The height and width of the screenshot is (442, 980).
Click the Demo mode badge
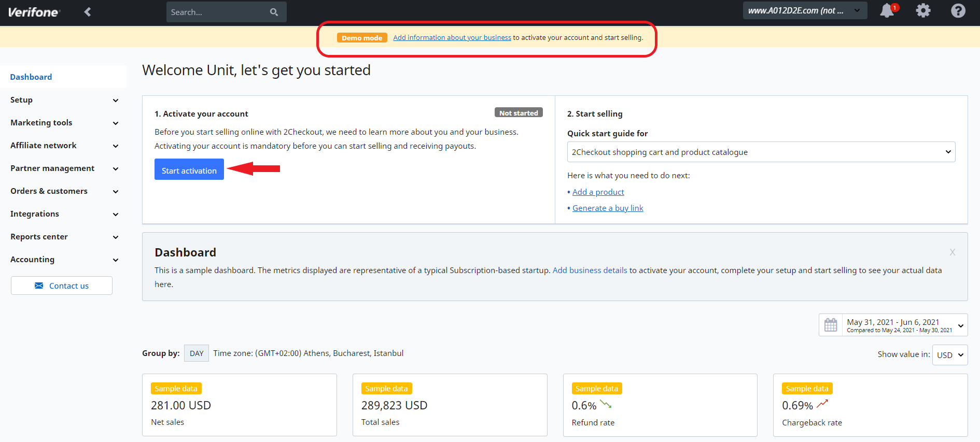(x=362, y=38)
